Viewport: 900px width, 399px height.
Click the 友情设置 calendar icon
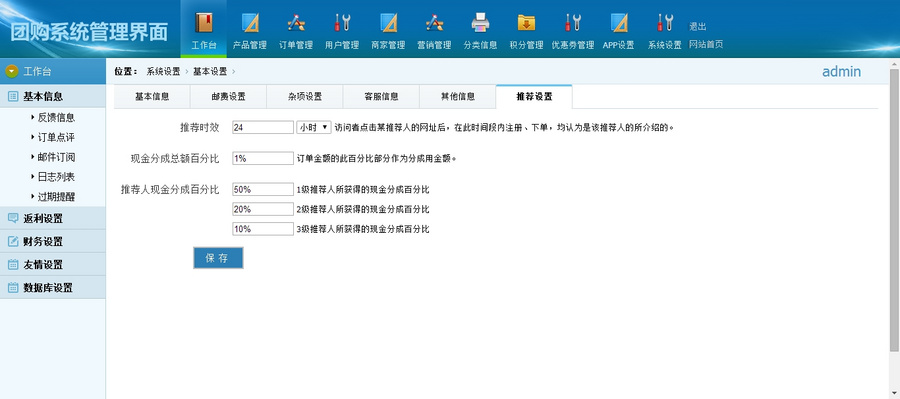click(13, 265)
